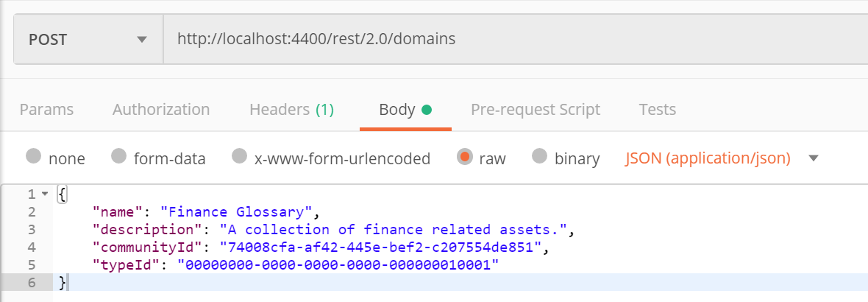Screen dimensions: 868x302
Task: Switch to the Params tab
Action: [46, 110]
